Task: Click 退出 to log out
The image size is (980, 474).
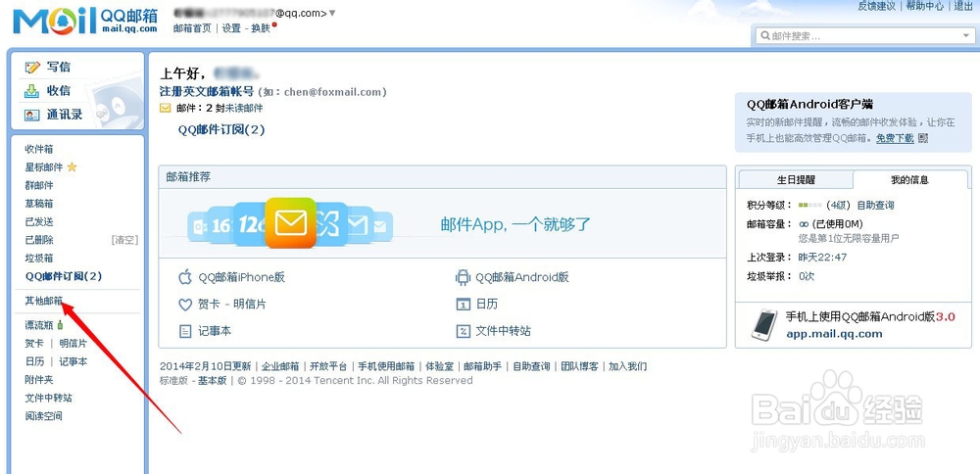Action: pos(963,6)
